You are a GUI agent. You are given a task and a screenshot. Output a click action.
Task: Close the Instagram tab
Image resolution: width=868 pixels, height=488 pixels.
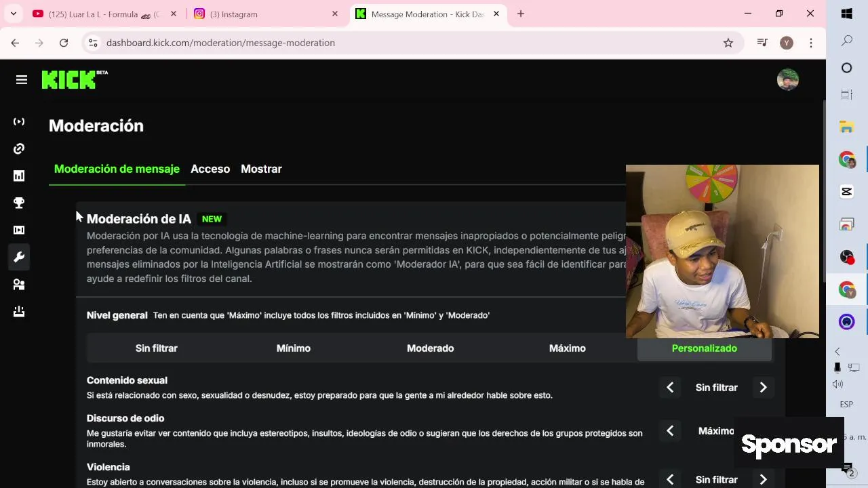(334, 14)
